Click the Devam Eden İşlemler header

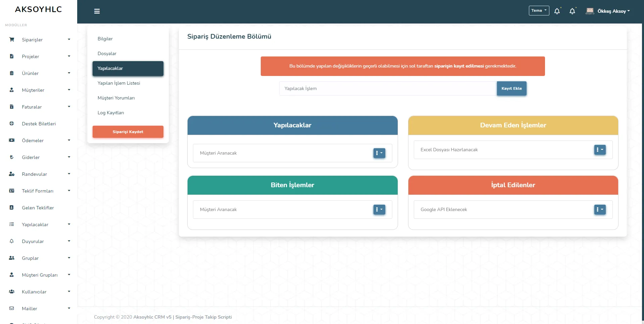pyautogui.click(x=513, y=125)
